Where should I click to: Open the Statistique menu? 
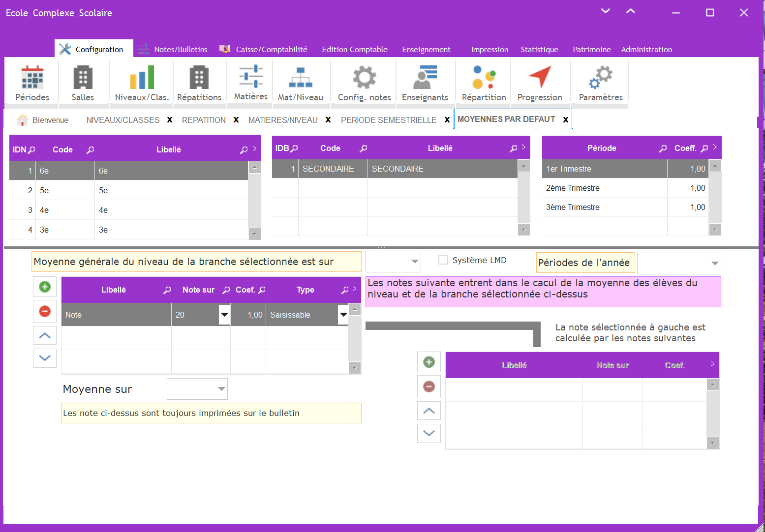539,50
